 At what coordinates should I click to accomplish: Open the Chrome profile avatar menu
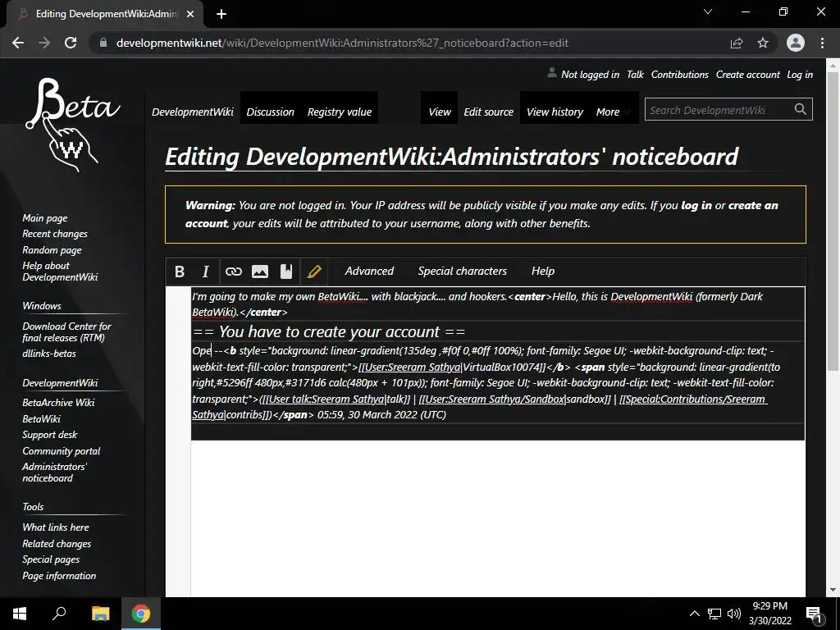pos(796,43)
